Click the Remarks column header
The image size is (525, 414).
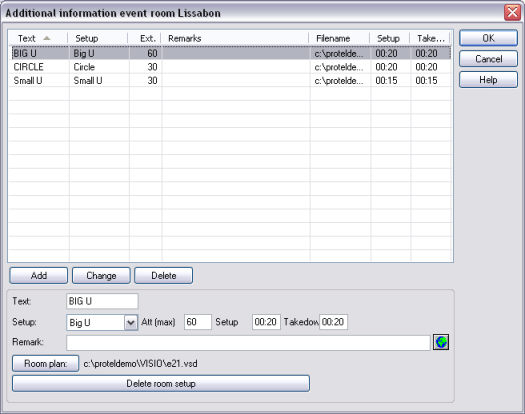pyautogui.click(x=235, y=38)
